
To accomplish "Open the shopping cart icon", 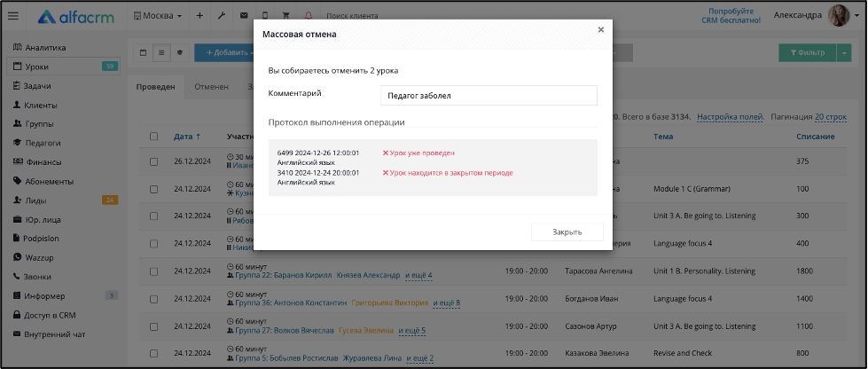I will (286, 16).
